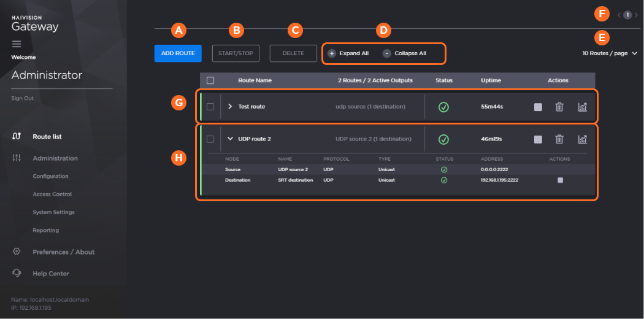
Task: Tick the checkbox for Test route
Action: (210, 107)
